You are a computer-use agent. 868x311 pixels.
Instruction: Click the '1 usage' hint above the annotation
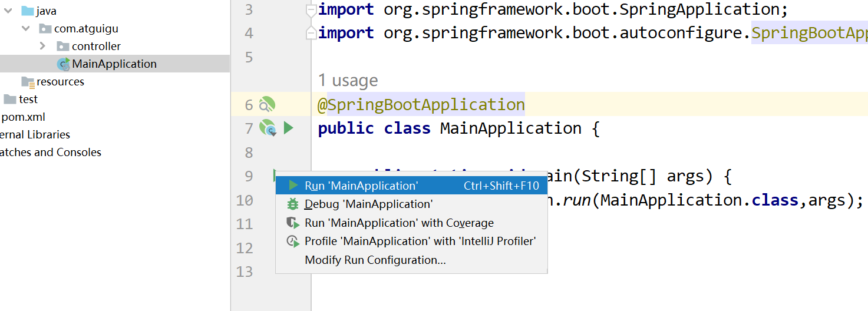[348, 81]
